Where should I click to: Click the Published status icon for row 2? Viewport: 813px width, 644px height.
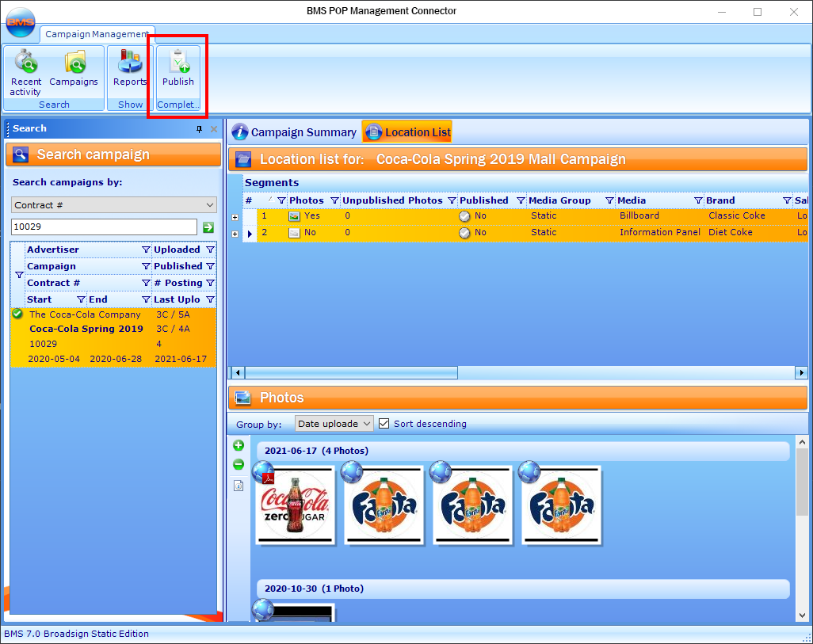464,233
